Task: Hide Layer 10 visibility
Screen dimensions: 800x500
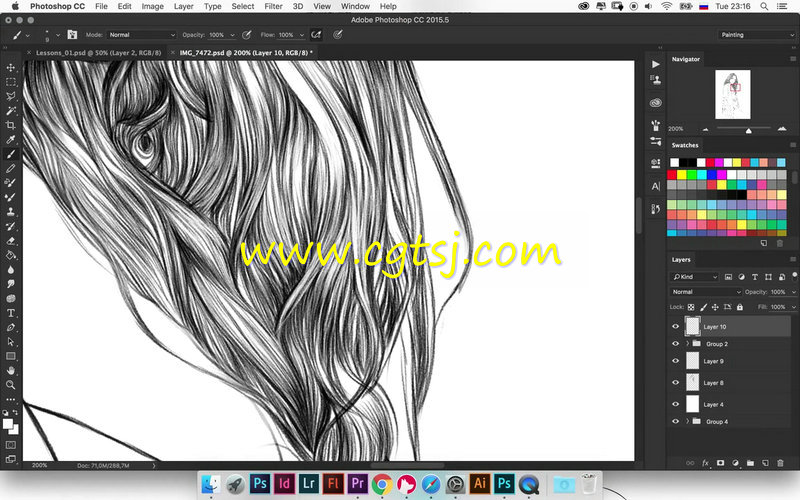Action: 676,327
